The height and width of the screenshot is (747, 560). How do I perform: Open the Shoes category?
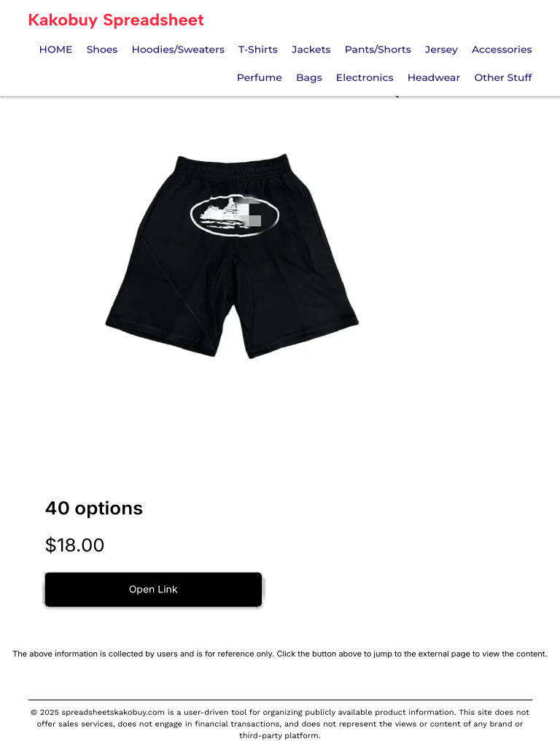point(102,50)
